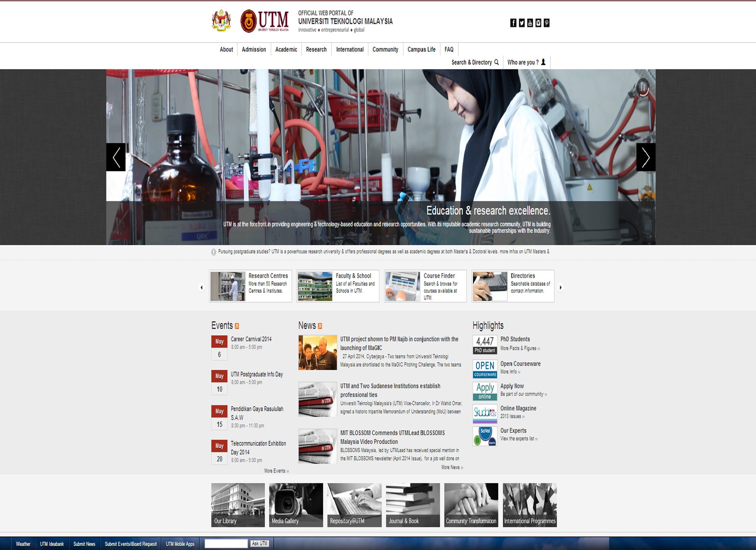Open the Course Finder card

(425, 286)
